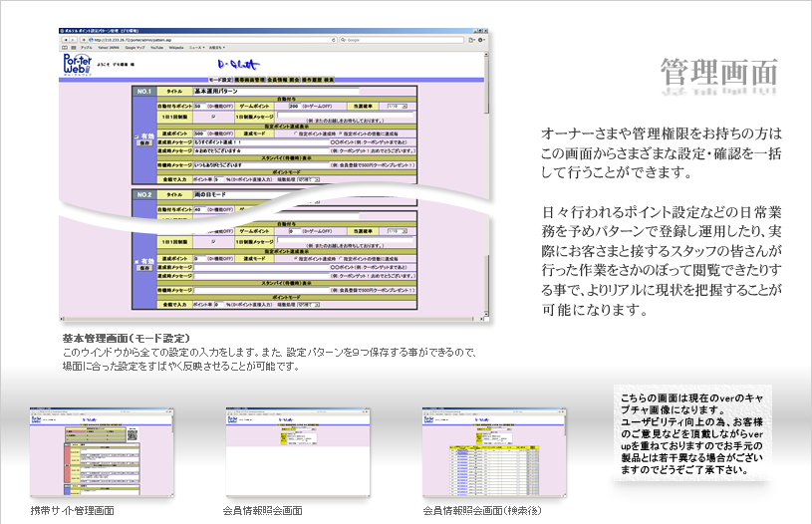Viewport: 812px width, 524px height.
Task: Toggle the 有効 checkbox for NO.1 pattern
Action: click(x=135, y=135)
